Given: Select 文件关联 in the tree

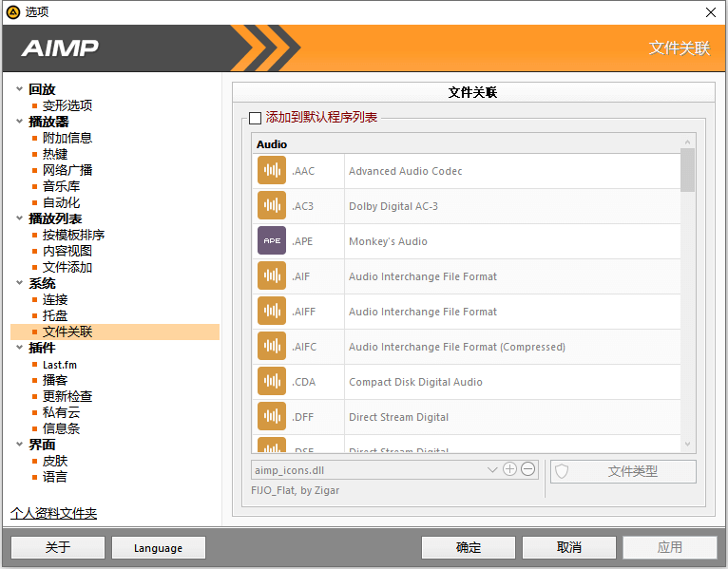Looking at the screenshot, I should (x=115, y=332).
